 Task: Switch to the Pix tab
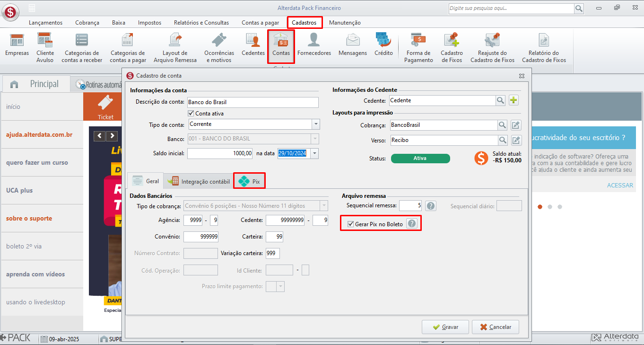point(249,181)
